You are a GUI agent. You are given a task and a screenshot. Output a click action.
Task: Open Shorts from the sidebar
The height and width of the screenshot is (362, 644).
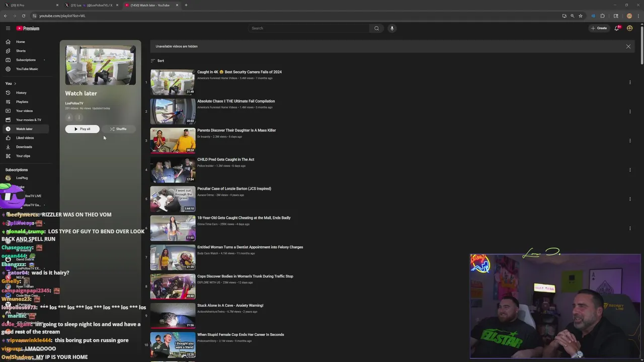tap(21, 51)
